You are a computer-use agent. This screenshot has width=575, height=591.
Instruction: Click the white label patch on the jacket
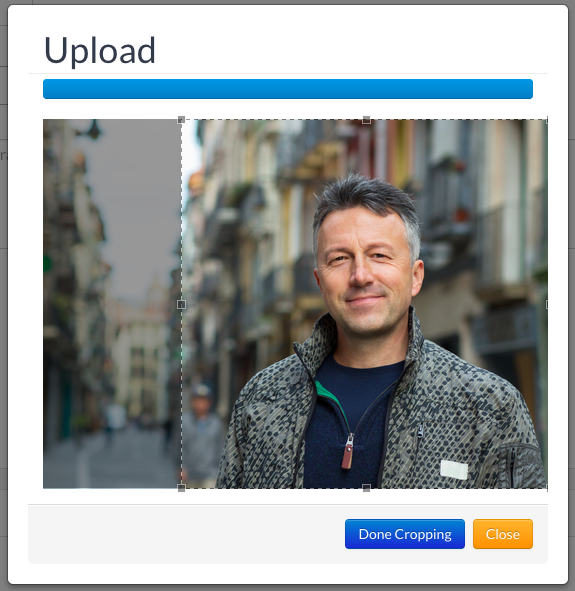454,470
